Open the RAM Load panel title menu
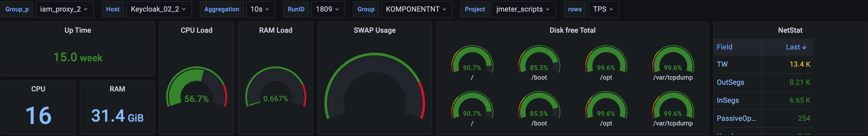Image resolution: width=868 pixels, height=136 pixels. click(x=276, y=30)
